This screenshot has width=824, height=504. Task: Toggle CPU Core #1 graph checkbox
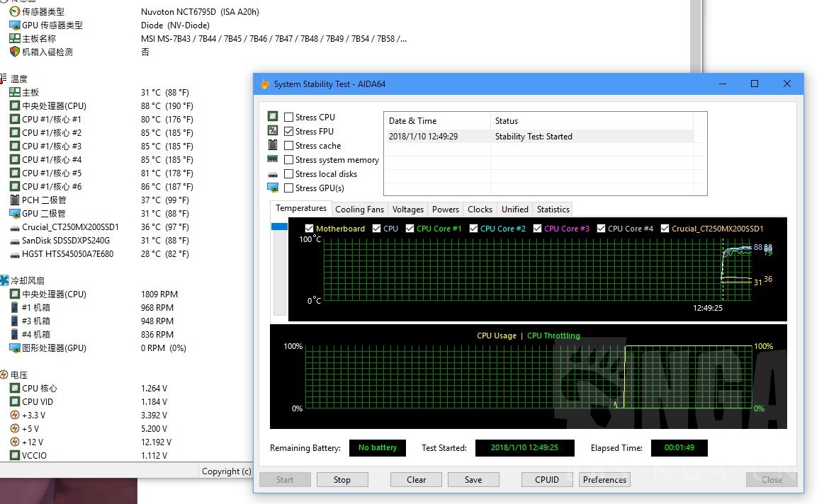(x=410, y=229)
